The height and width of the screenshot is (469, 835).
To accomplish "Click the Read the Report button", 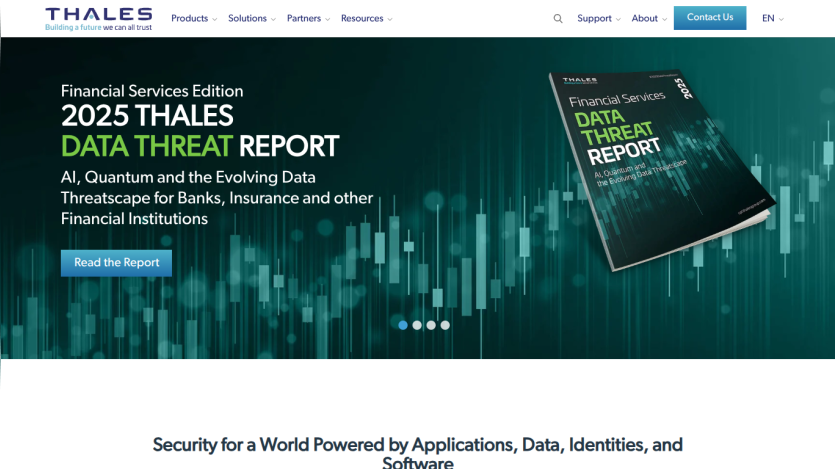I will pos(116,263).
